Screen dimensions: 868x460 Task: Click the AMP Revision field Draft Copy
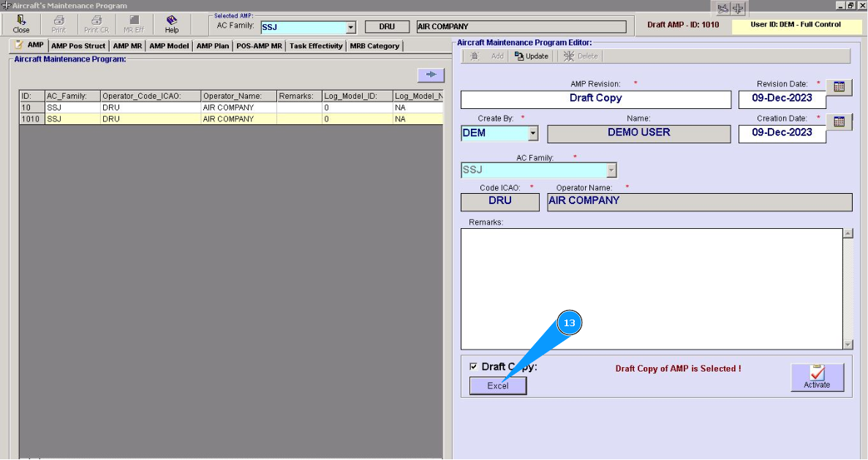[596, 99]
